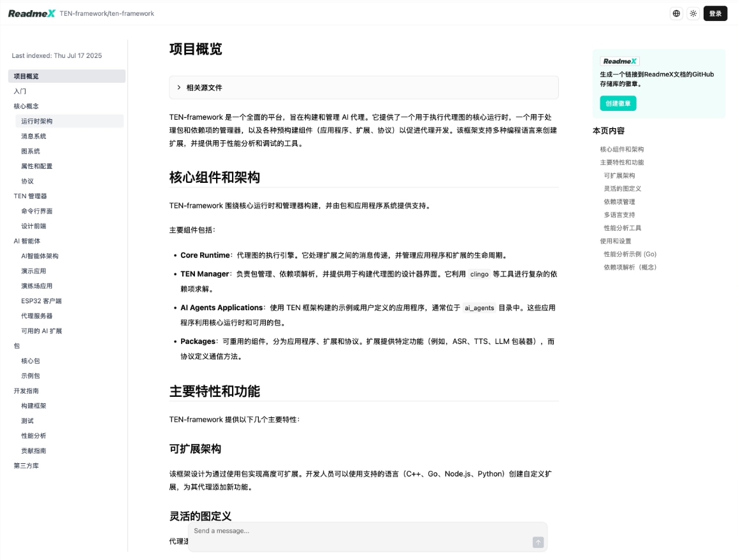Toggle light/dark theme with the sun icon
Image resolution: width=738 pixels, height=560 pixels.
(693, 13)
